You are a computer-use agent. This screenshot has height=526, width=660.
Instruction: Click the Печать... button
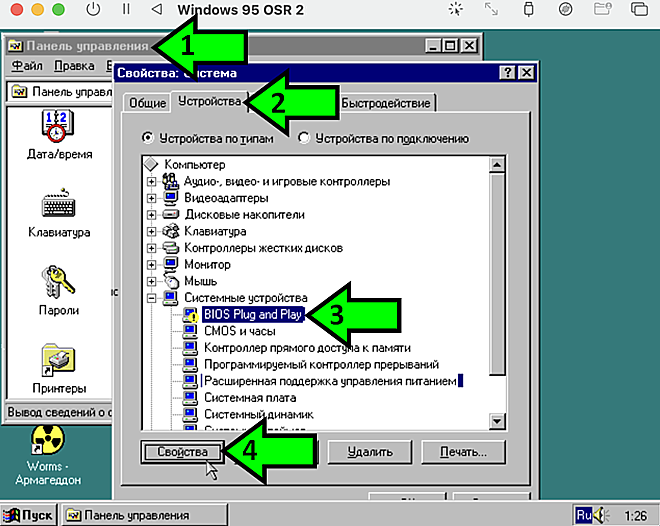pos(463,452)
